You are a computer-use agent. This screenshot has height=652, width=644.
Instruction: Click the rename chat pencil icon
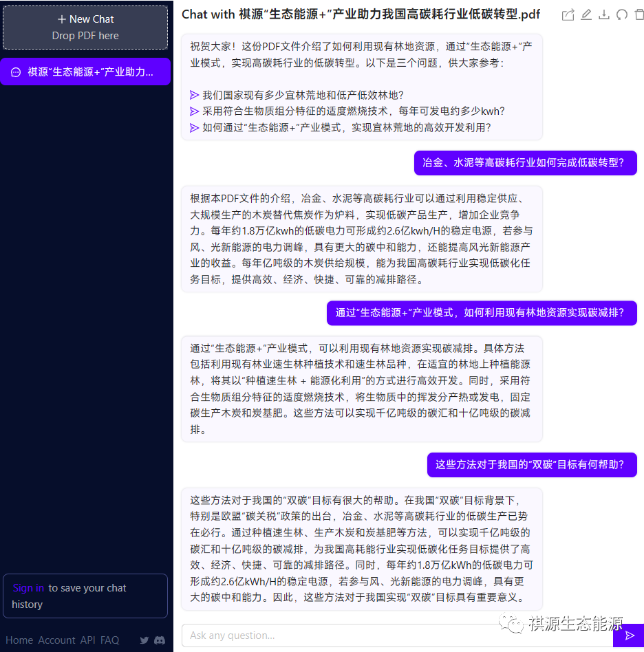(586, 15)
